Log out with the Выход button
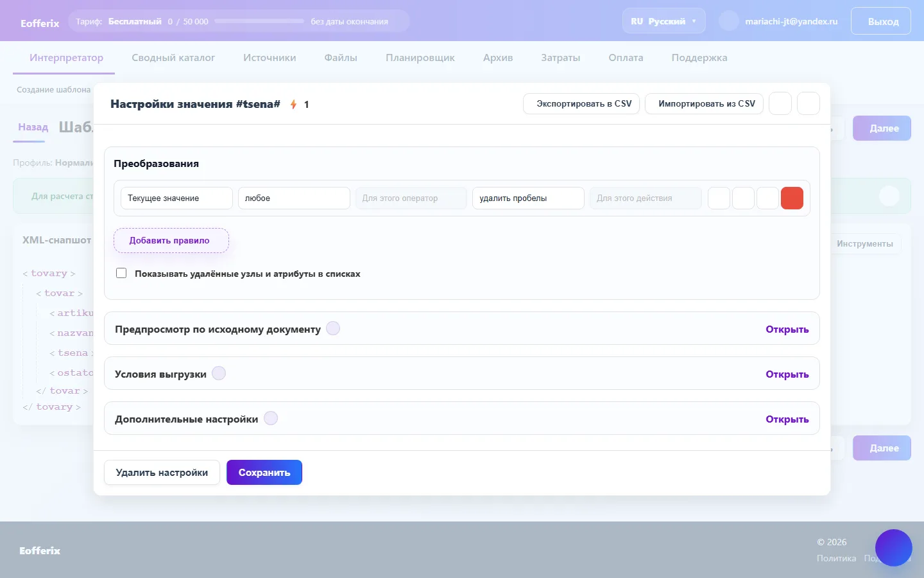Image resolution: width=924 pixels, height=578 pixels. click(880, 21)
